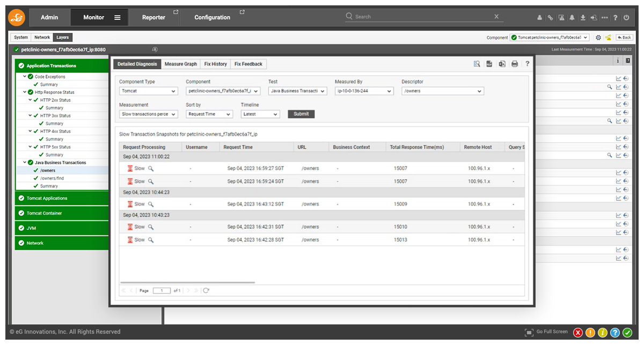This screenshot has height=345, width=644.
Task: Open the Test dropdown
Action: [297, 91]
